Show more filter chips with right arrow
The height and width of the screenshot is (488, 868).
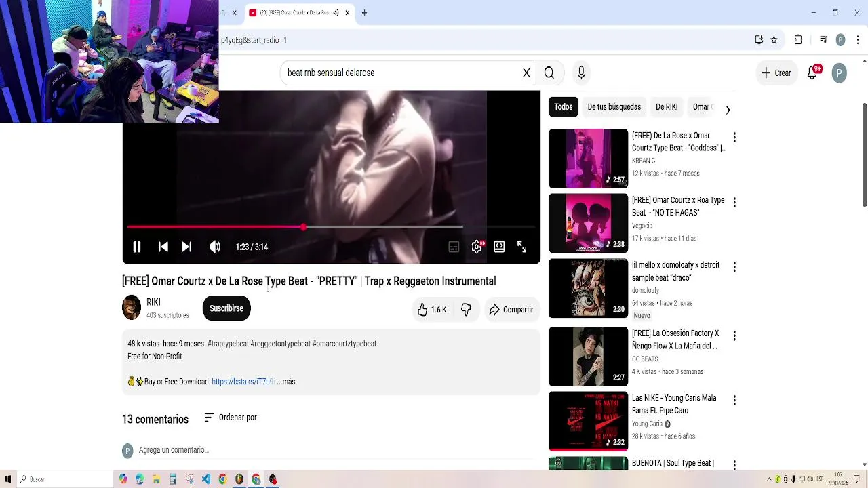pos(728,110)
